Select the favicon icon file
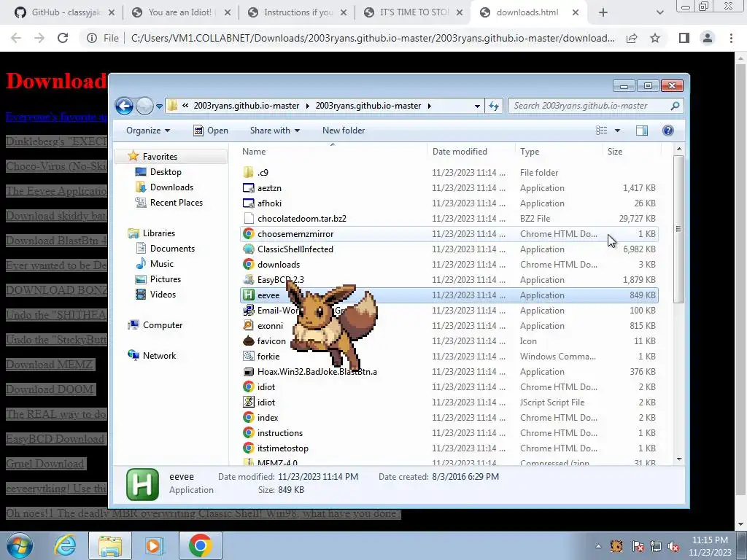747x560 pixels. point(248,341)
